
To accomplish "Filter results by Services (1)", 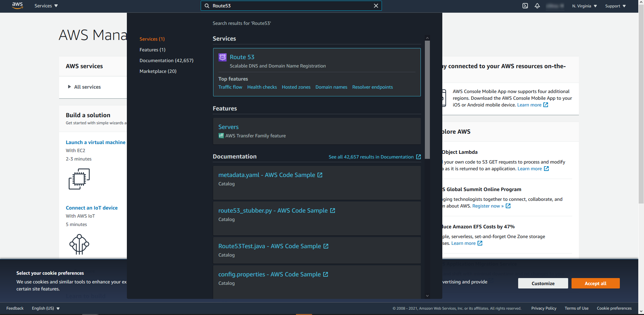I will (152, 39).
